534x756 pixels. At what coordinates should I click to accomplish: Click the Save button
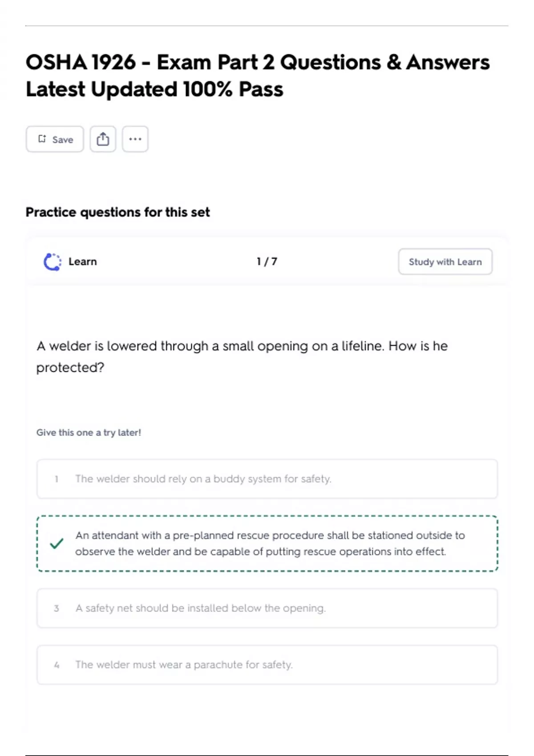pyautogui.click(x=55, y=139)
